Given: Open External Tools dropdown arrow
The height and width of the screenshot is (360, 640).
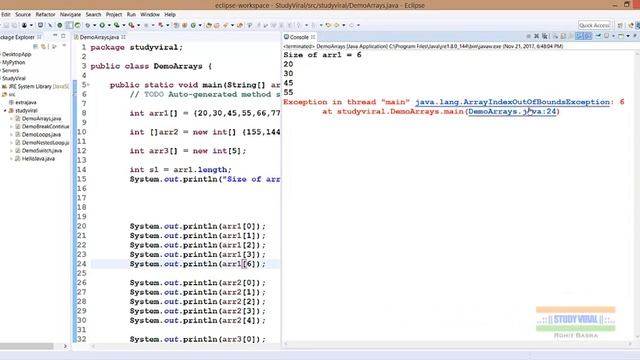Looking at the screenshot, I should [138, 25].
